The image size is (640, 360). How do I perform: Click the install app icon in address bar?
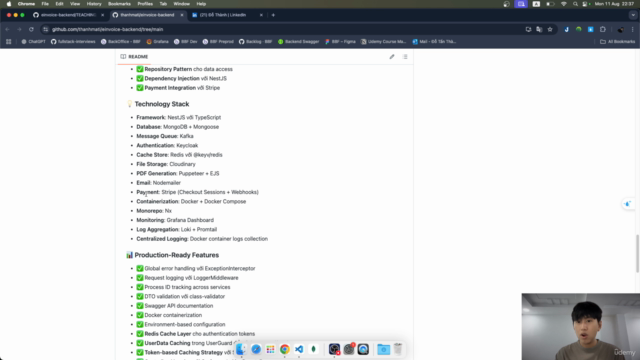(x=528, y=29)
